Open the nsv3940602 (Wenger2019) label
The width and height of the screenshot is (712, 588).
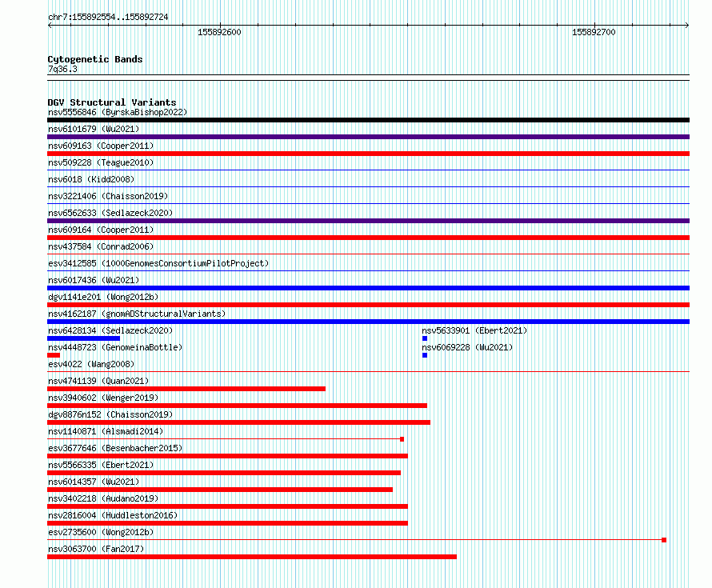click(x=103, y=398)
